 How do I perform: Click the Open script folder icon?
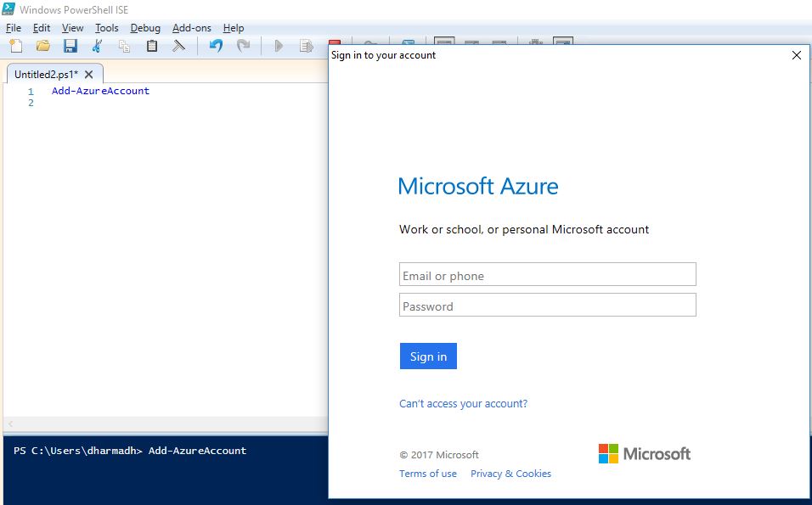coord(43,46)
